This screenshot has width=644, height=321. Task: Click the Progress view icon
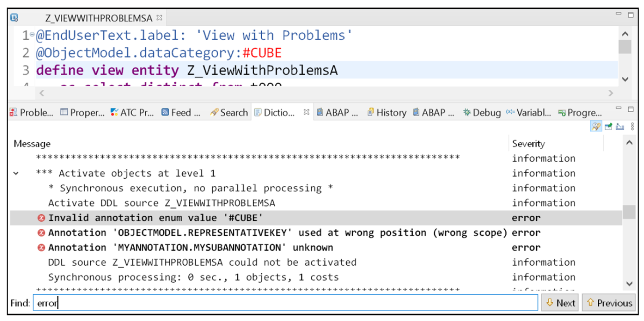click(563, 112)
